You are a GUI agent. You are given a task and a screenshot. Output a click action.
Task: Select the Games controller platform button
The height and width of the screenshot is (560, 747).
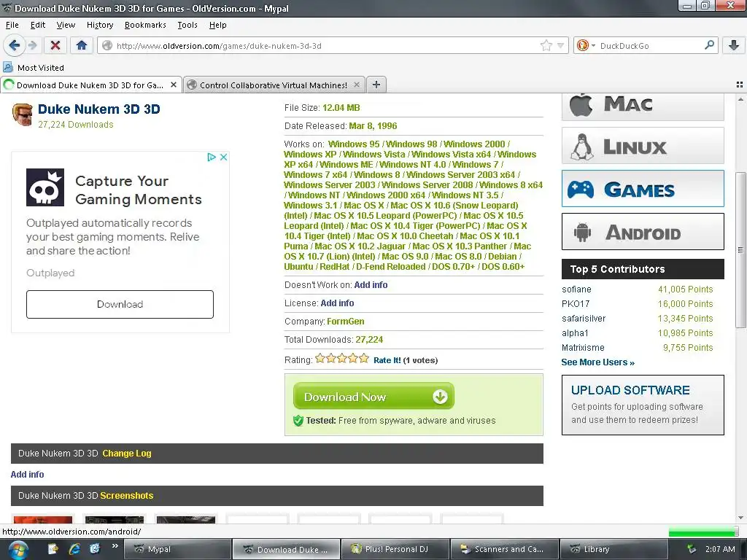643,189
